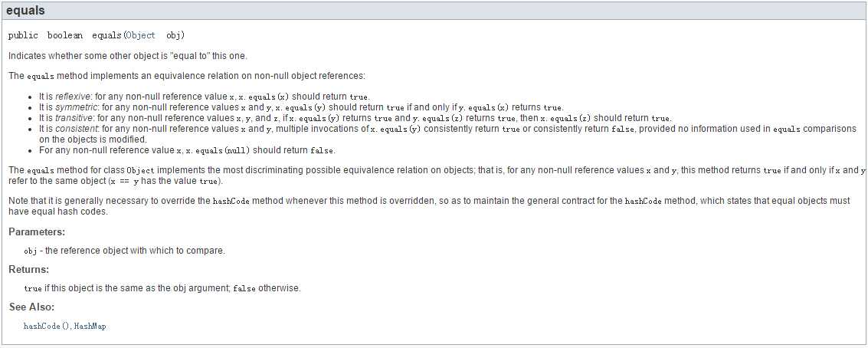Open the hashCode() link under See Also
The image size is (868, 348).
point(47,326)
